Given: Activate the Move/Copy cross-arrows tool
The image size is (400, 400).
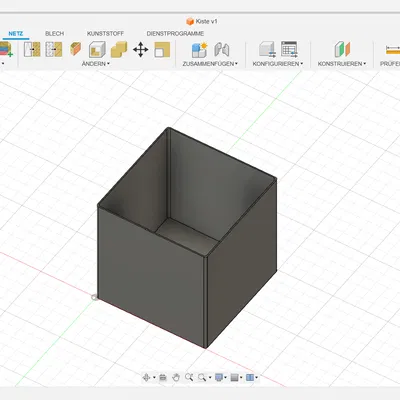Looking at the screenshot, I should tap(141, 50).
